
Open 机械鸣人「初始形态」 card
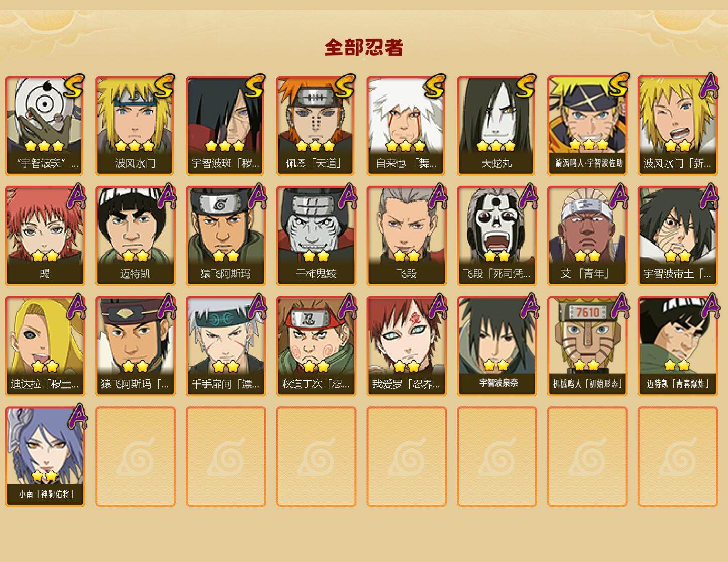point(587,346)
